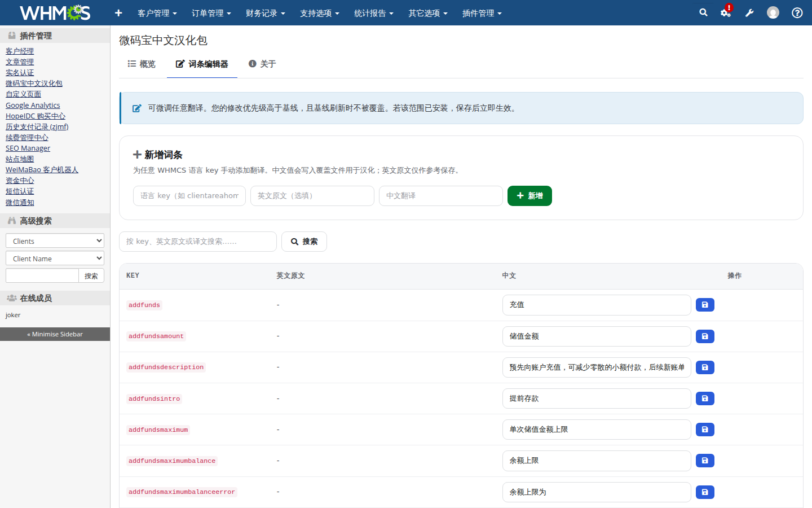Open the 历史支付记录 (zjmf) link
The height and width of the screenshot is (508, 812).
[x=37, y=126]
